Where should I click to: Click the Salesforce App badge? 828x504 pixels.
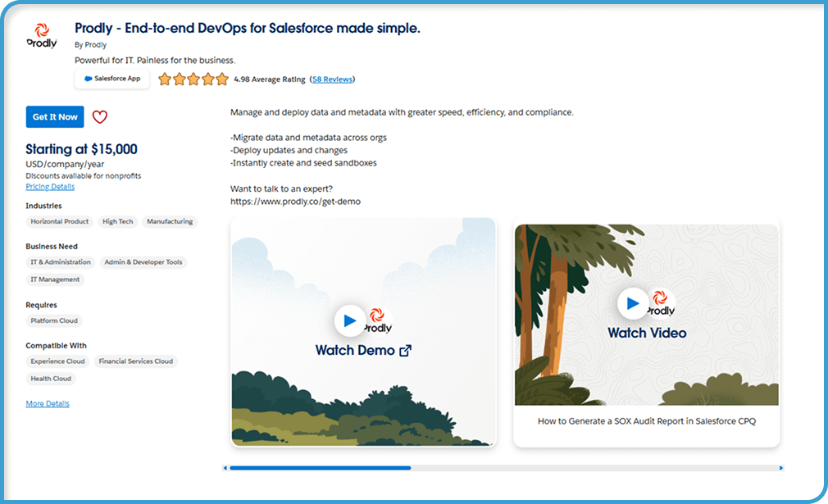[x=112, y=79]
